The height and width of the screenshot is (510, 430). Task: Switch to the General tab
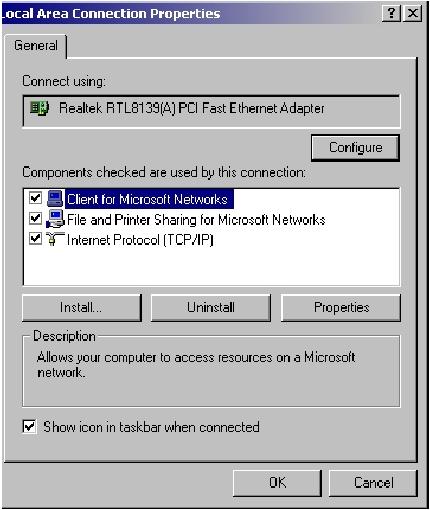[x=36, y=46]
